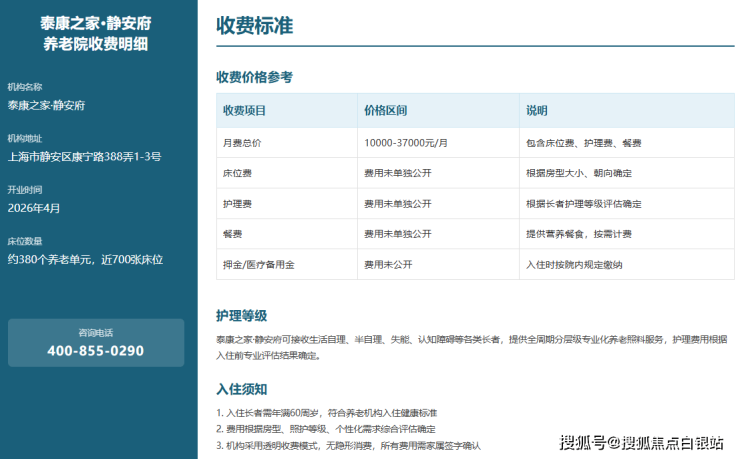The width and height of the screenshot is (740, 459).
Task: Click the 泰康之家·静安府 养老院收费明细 sidebar title
Action: (95, 33)
